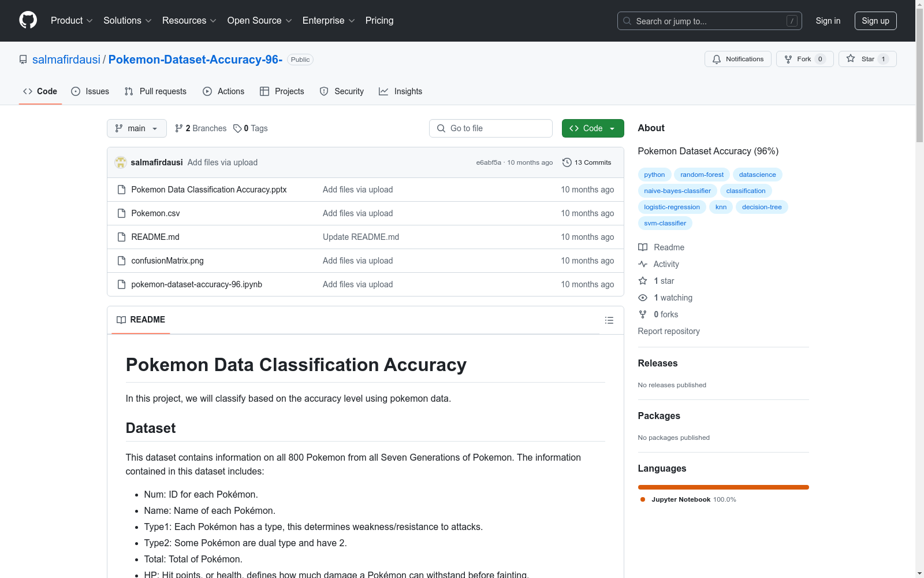The height and width of the screenshot is (578, 924).
Task: Open the Projects tab
Action: point(282,91)
